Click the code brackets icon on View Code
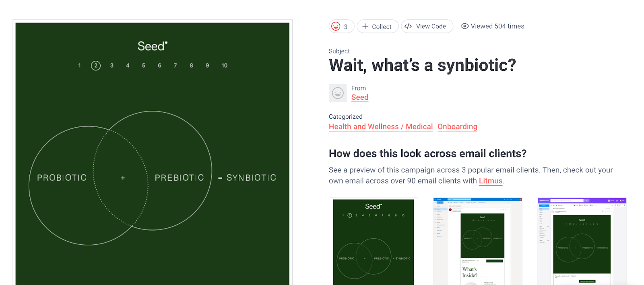This screenshot has width=644, height=285. [408, 26]
